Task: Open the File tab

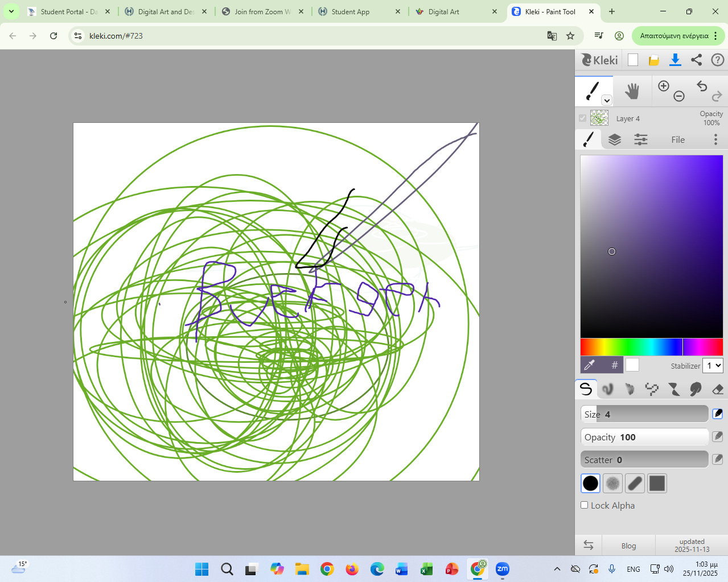Action: click(677, 139)
